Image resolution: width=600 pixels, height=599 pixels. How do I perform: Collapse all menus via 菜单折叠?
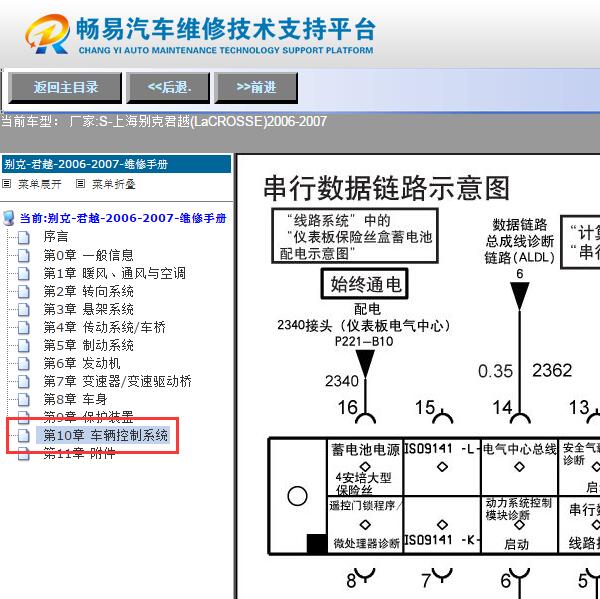114,184
